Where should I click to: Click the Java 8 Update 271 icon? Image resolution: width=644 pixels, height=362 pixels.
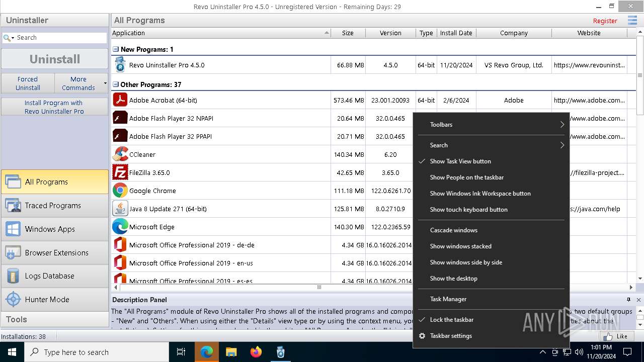[x=120, y=209]
